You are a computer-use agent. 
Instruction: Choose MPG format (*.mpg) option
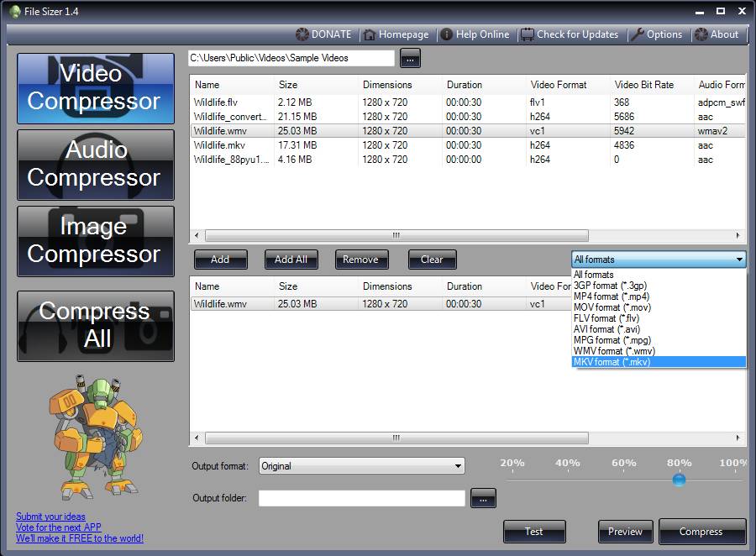pyautogui.click(x=659, y=340)
